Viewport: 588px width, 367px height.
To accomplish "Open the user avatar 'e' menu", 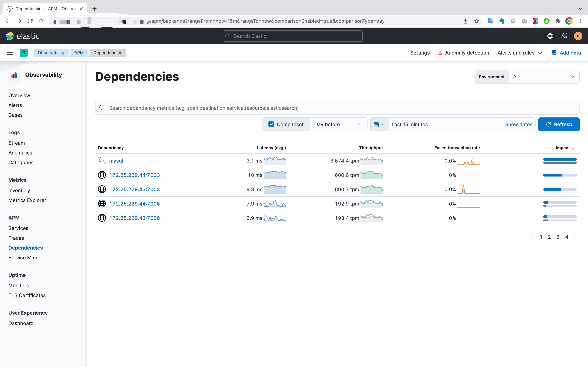I will pos(578,36).
